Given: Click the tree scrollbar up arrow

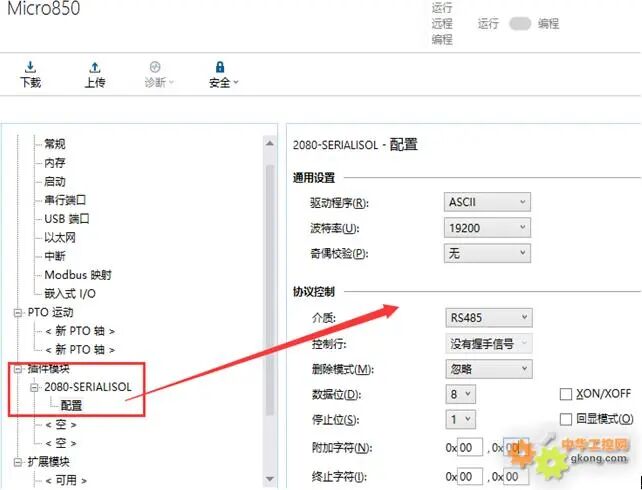Looking at the screenshot, I should tap(269, 143).
